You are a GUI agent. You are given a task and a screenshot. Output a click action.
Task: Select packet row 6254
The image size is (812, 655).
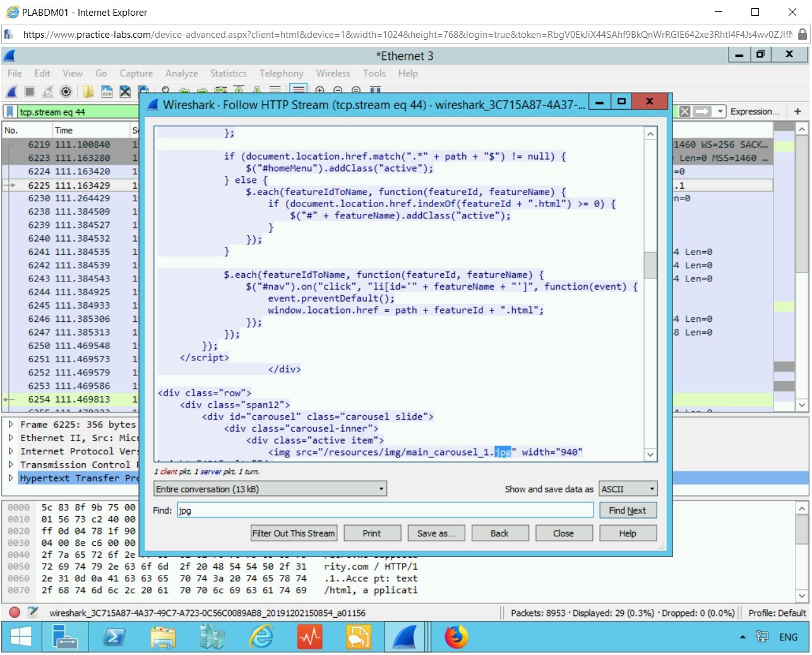pyautogui.click(x=69, y=399)
